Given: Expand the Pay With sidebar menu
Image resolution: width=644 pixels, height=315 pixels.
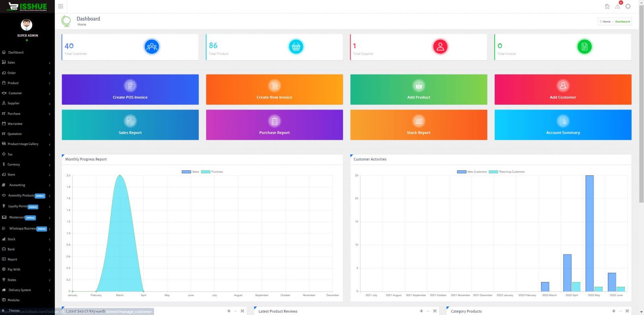Looking at the screenshot, I should (27, 269).
